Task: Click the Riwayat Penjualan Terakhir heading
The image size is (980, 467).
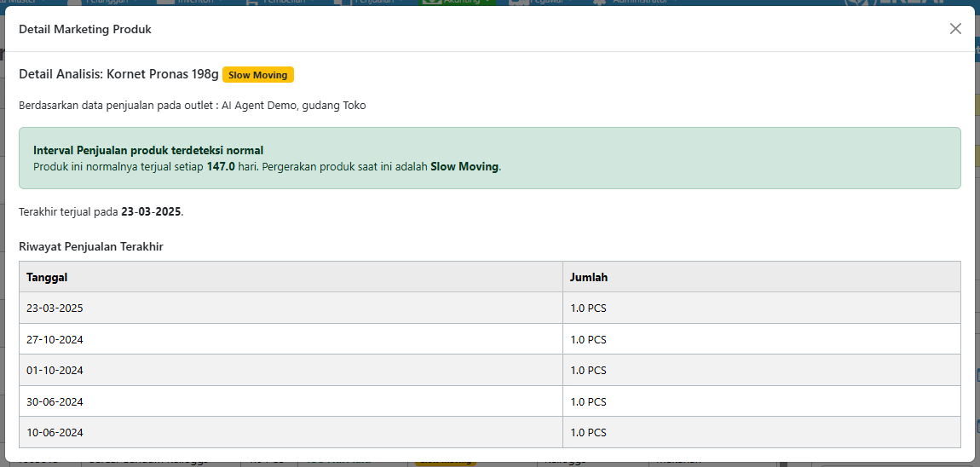Action: 91,246
